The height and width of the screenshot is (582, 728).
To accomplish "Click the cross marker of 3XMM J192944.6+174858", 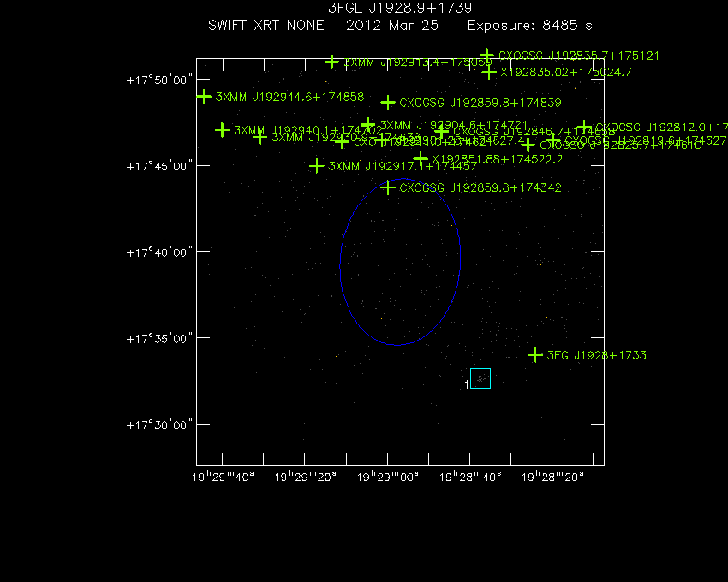I will tap(204, 97).
